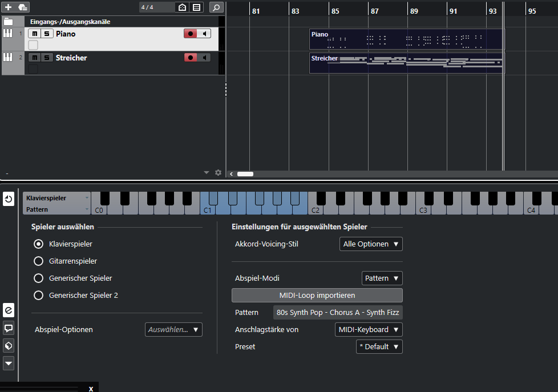This screenshot has width=558, height=392.
Task: Expand the Abspiel-Optionen dropdown
Action: pos(173,330)
